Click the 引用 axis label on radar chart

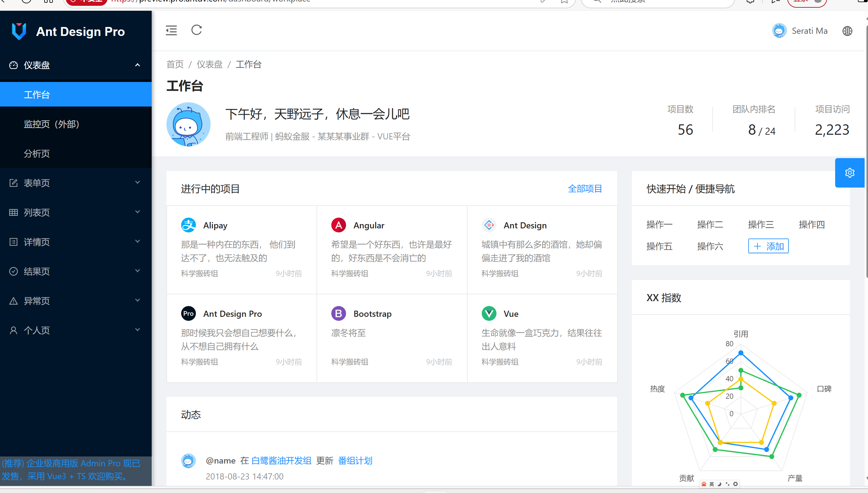click(741, 334)
